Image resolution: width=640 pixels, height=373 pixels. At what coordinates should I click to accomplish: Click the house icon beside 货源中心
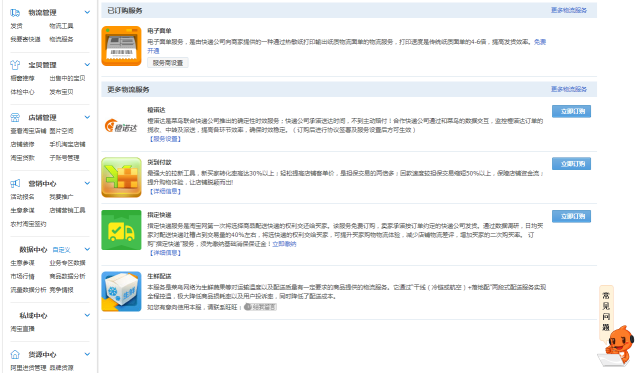(x=15, y=354)
